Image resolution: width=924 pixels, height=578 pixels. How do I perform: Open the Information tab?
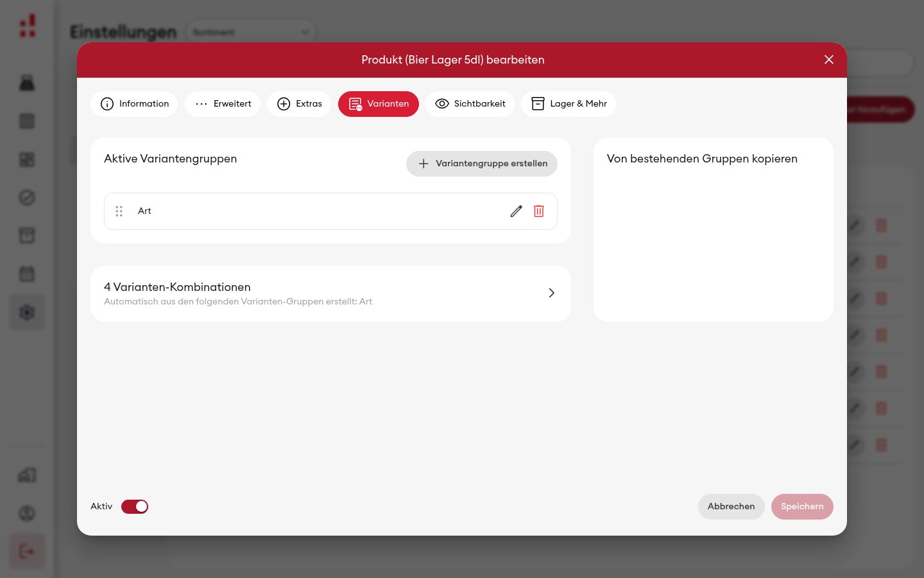[134, 104]
